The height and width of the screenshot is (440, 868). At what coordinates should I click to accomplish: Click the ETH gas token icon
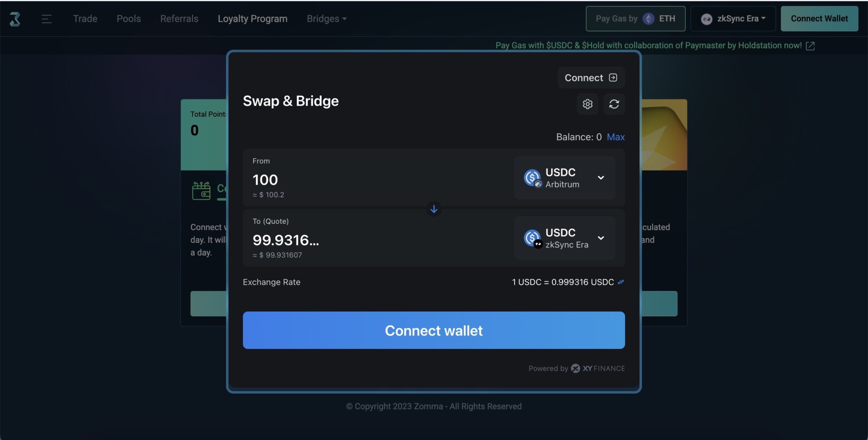pyautogui.click(x=648, y=19)
